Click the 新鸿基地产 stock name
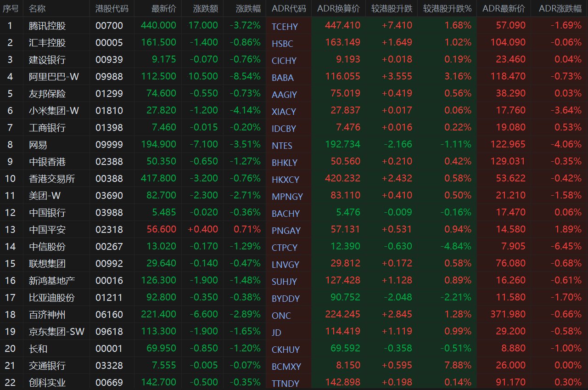This screenshot has width=588, height=390. 51,281
